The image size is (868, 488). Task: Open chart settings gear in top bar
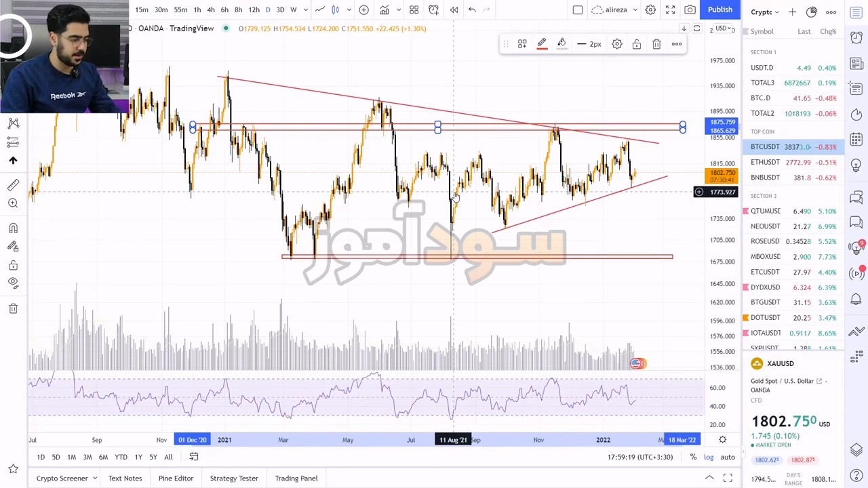pos(650,9)
